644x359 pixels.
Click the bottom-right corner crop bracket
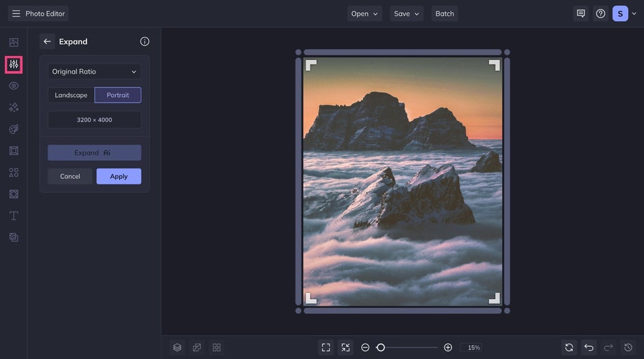pyautogui.click(x=495, y=298)
